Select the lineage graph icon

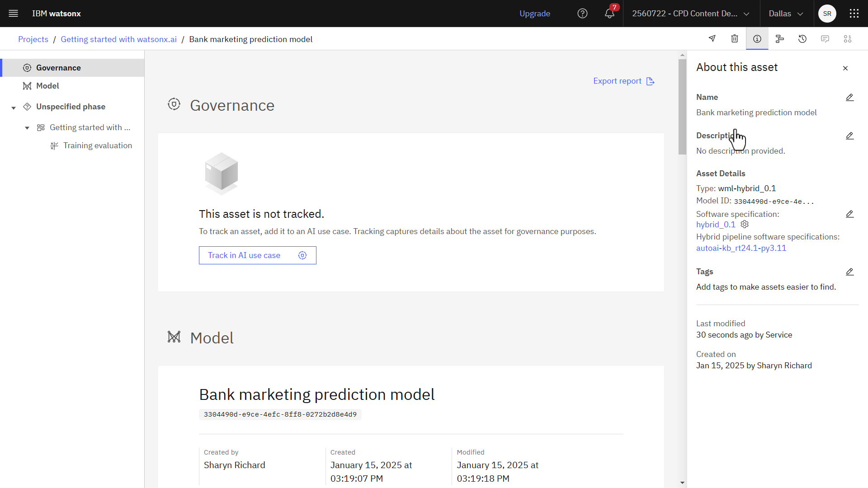[780, 39]
